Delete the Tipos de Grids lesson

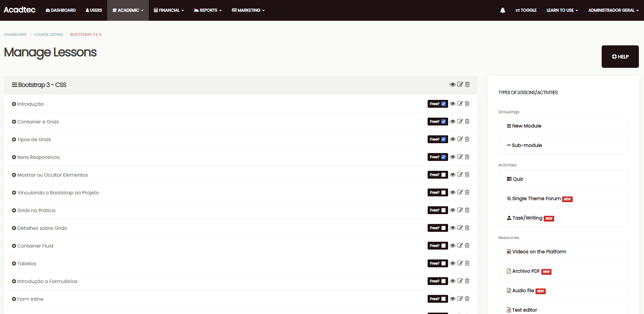(467, 139)
